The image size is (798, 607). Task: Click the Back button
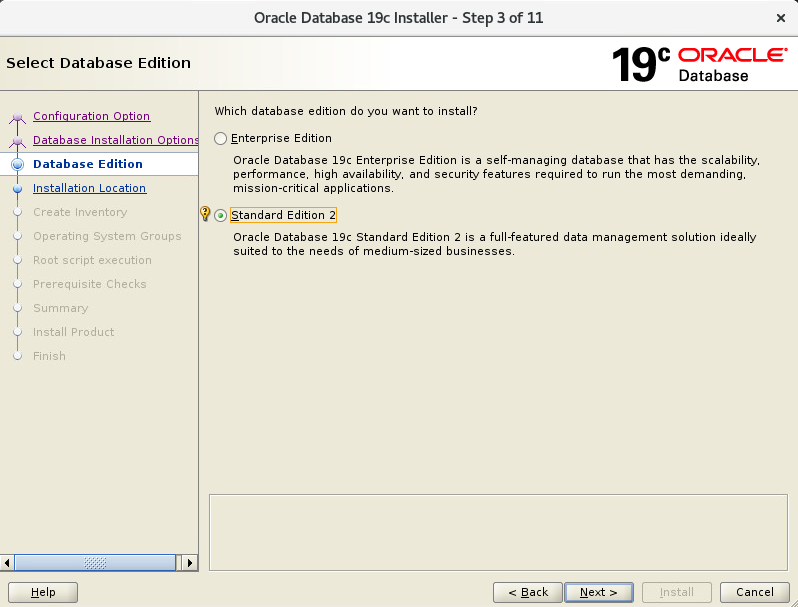(528, 592)
